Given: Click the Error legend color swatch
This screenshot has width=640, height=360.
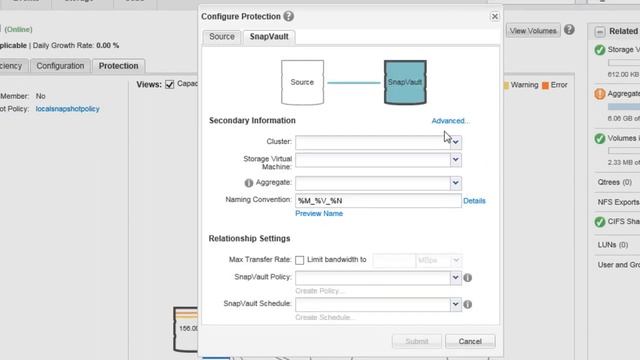Looking at the screenshot, I should coord(545,85).
